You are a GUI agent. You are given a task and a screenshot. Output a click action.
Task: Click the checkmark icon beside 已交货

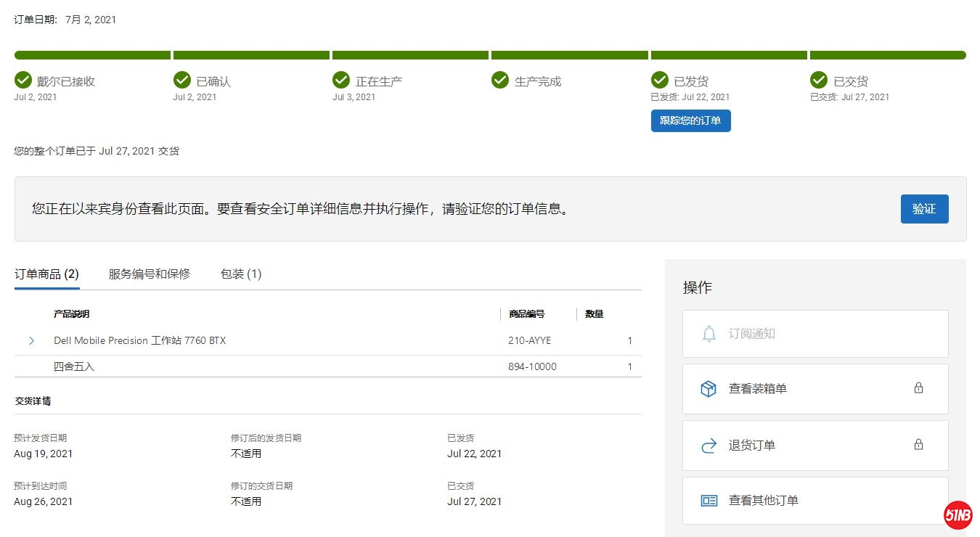coord(819,80)
